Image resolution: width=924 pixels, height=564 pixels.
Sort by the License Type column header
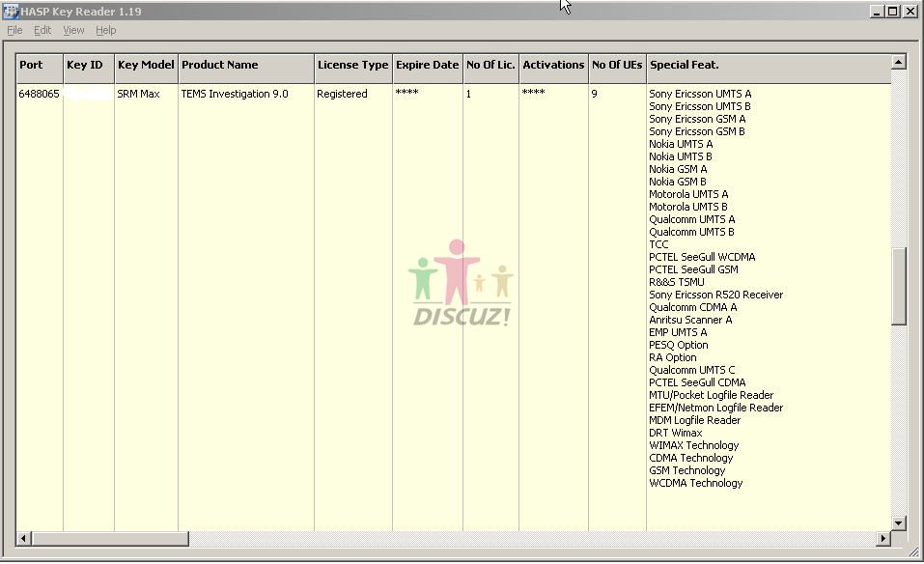pos(352,66)
